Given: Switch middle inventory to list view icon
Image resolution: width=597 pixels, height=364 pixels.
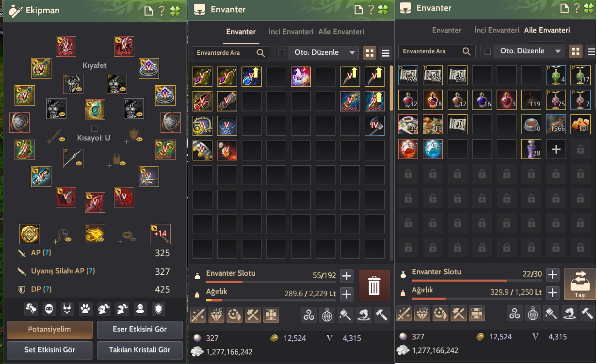Looking at the screenshot, I should (386, 53).
